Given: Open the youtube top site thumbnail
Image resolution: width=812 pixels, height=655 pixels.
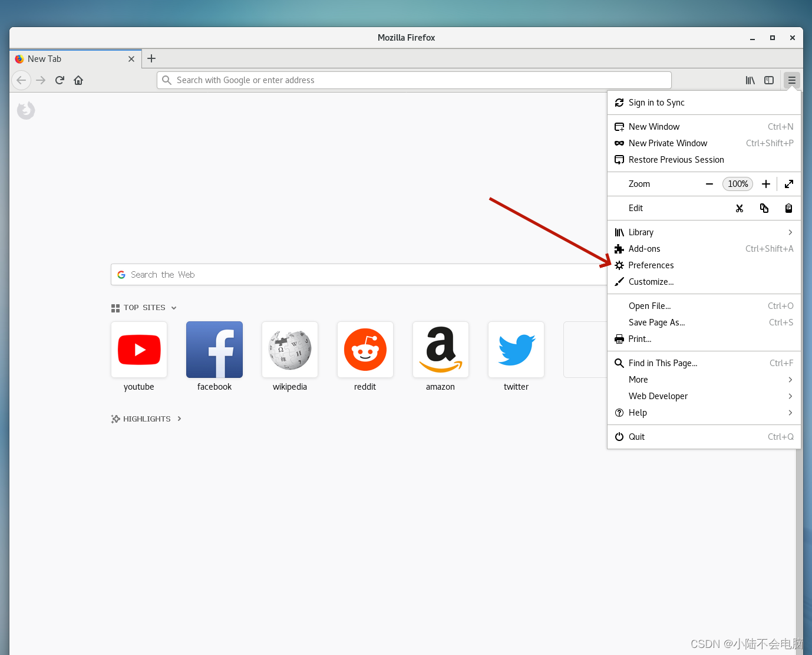Looking at the screenshot, I should [139, 350].
